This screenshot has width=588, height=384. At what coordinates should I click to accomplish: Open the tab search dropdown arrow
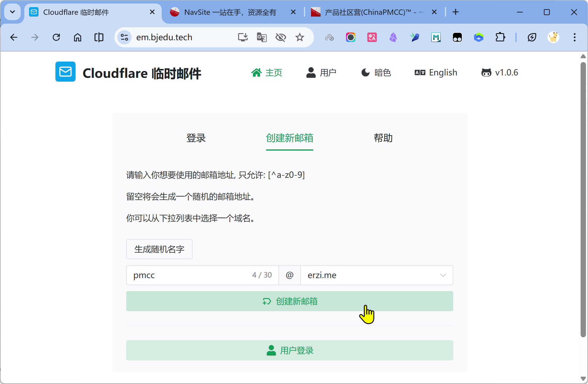coord(12,12)
